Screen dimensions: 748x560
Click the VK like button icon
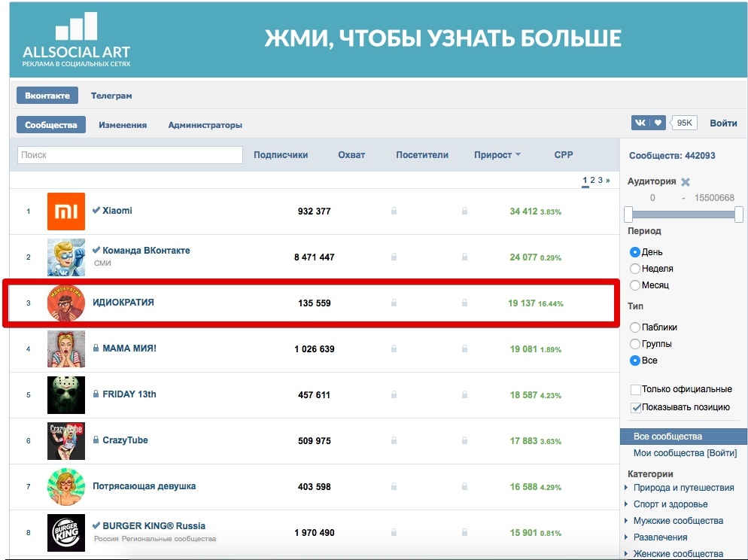tap(649, 123)
